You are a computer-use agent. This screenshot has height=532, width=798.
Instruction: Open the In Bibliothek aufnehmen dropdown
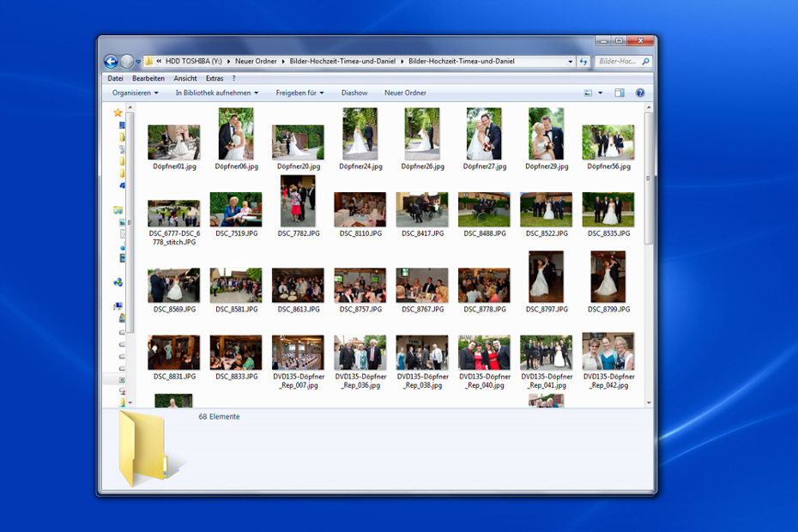pyautogui.click(x=216, y=93)
